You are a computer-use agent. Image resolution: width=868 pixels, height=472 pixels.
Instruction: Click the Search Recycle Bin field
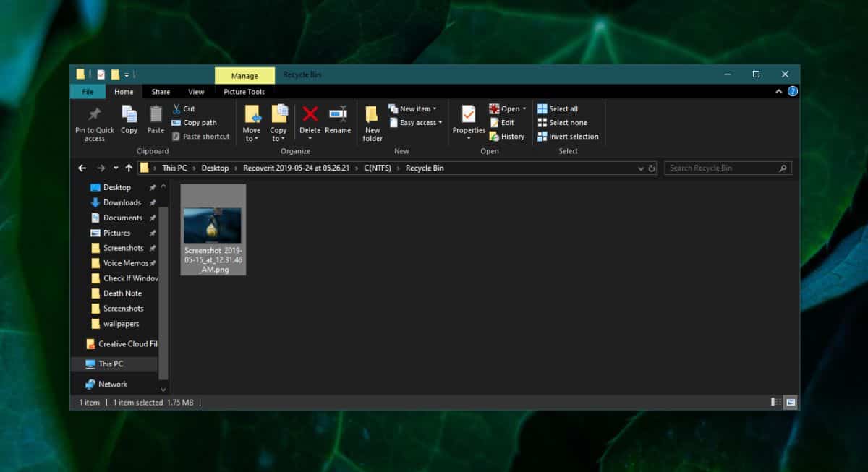pos(728,168)
